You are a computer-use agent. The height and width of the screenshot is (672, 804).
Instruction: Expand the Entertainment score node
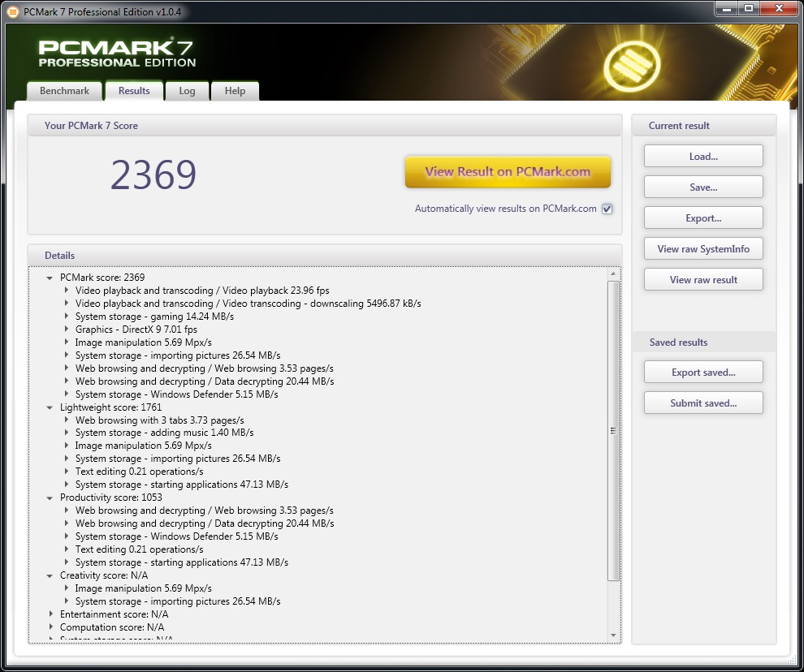(x=50, y=614)
